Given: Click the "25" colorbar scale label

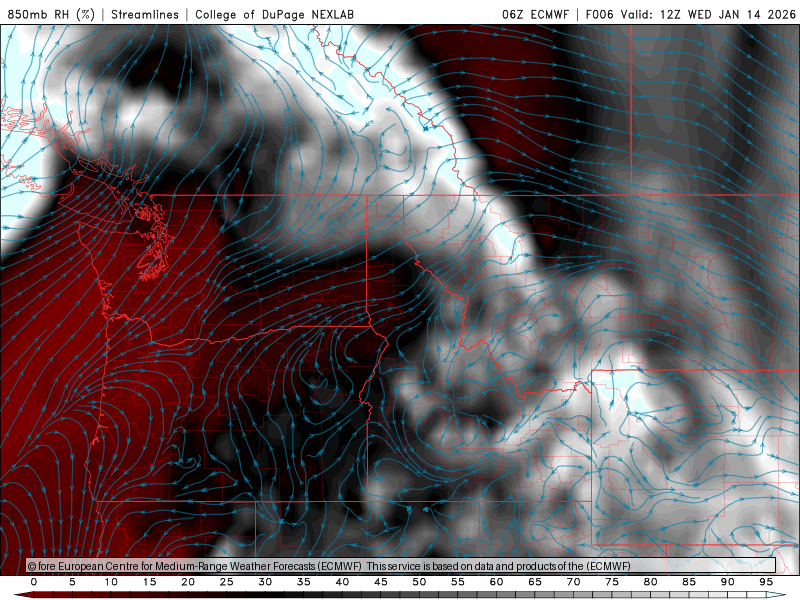Looking at the screenshot, I should point(227,582).
